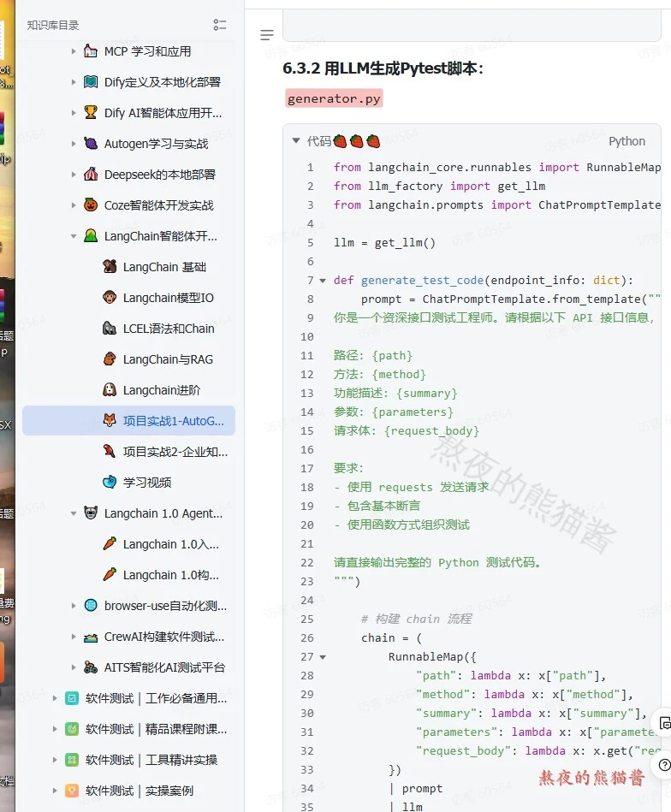The image size is (671, 812).
Task: Click the sidebar collapse-all list icon
Action: point(220,25)
